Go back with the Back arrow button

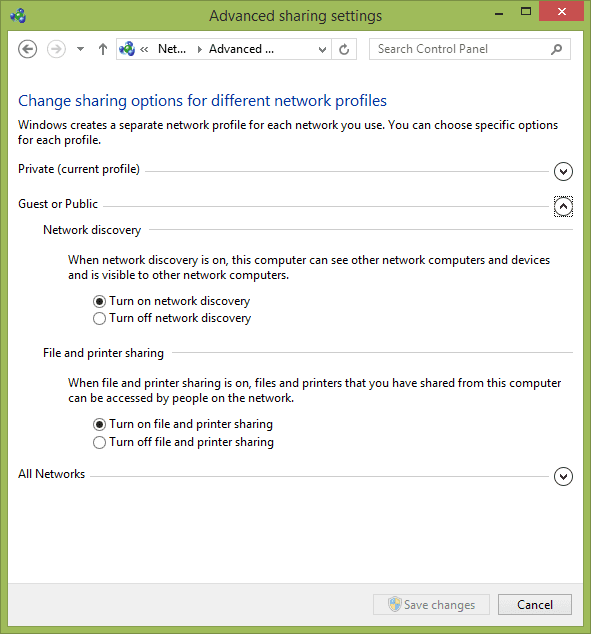[27, 49]
